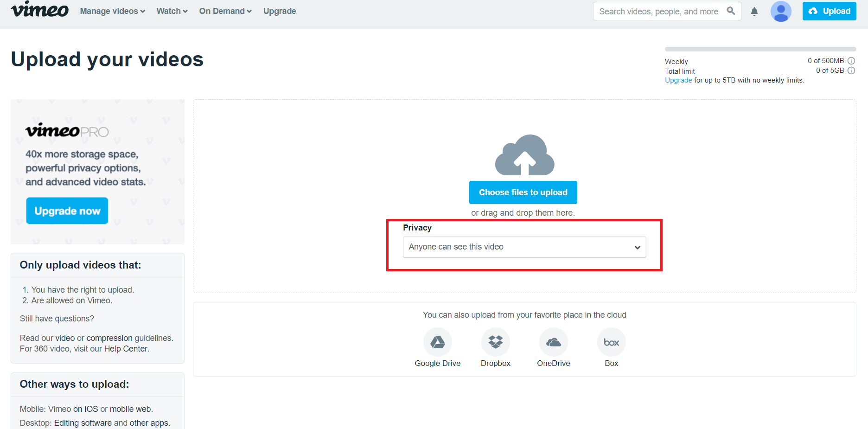This screenshot has height=429, width=868.
Task: Click 'Other ways to upload:' heading
Action: coord(74,384)
